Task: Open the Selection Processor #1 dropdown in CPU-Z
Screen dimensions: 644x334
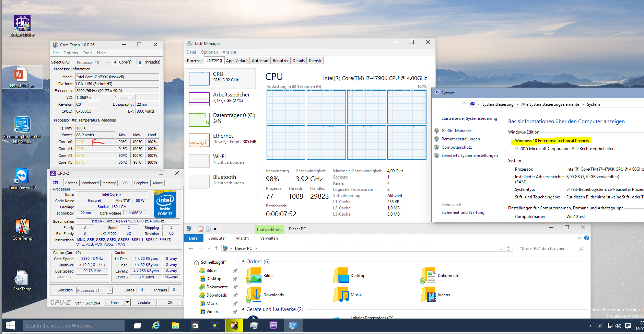Action: pos(94,290)
